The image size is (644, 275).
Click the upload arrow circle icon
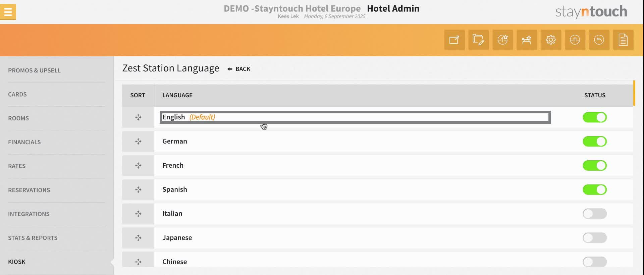pyautogui.click(x=575, y=40)
